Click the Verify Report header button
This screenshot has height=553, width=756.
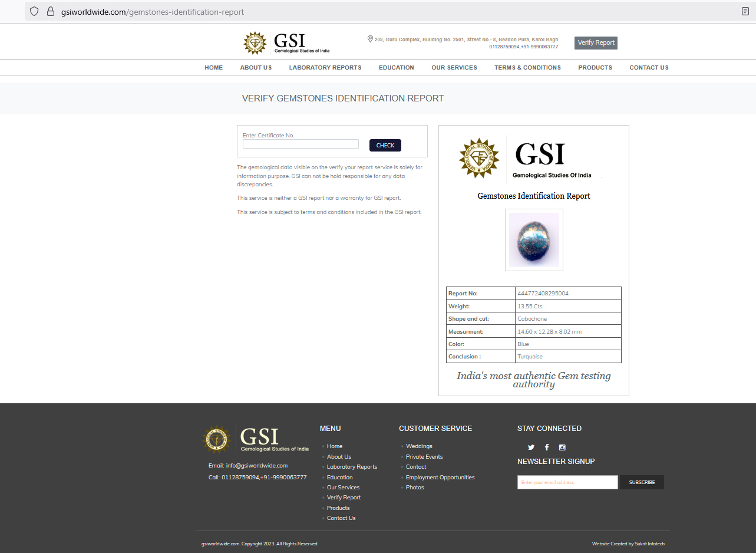pos(596,42)
